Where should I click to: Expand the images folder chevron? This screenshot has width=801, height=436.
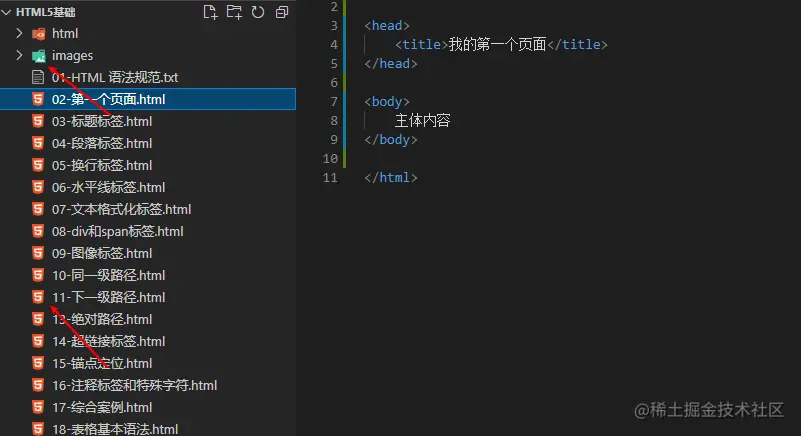click(19, 55)
